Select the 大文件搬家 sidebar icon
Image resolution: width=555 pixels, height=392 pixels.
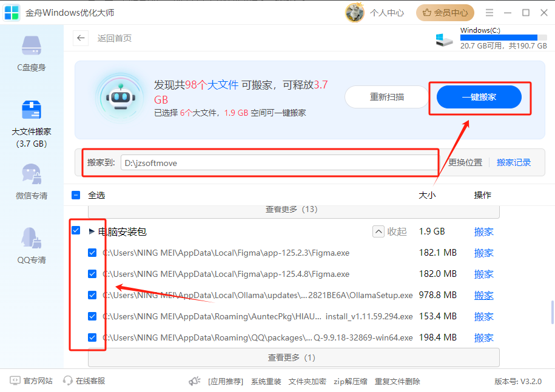pos(32,110)
